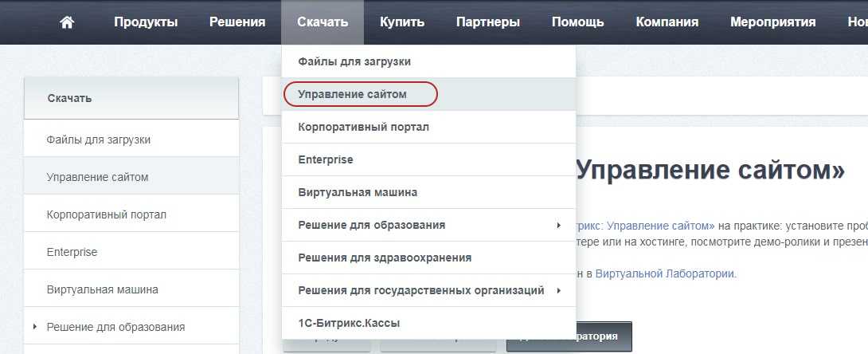The image size is (868, 354).
Task: Open the Мероприятия menu item
Action: [772, 22]
